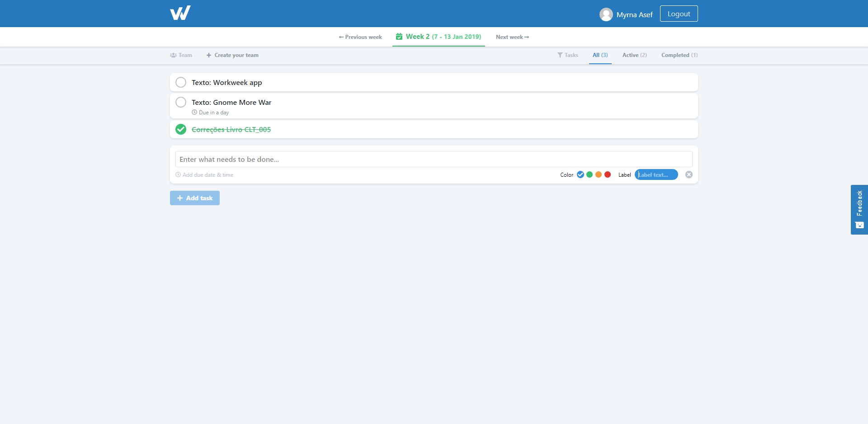Screen dimensions: 868x424
Task: Show the Completed (1) tasks tab
Action: coord(679,55)
